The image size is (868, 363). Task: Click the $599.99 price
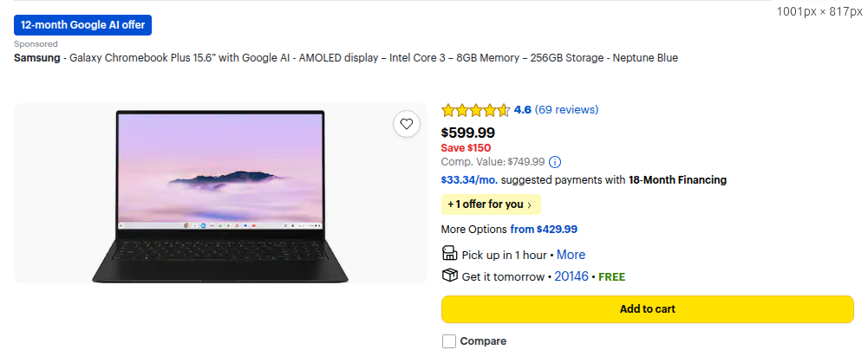click(467, 133)
